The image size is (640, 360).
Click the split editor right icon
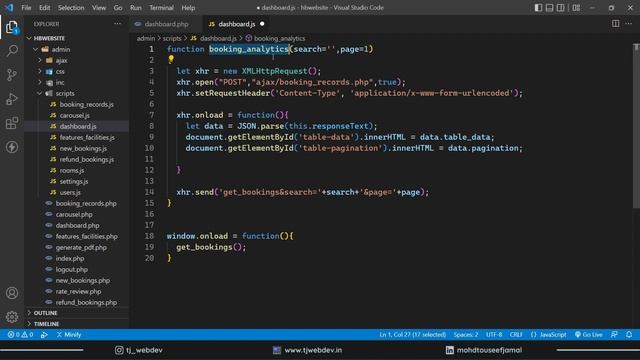tap(615, 24)
